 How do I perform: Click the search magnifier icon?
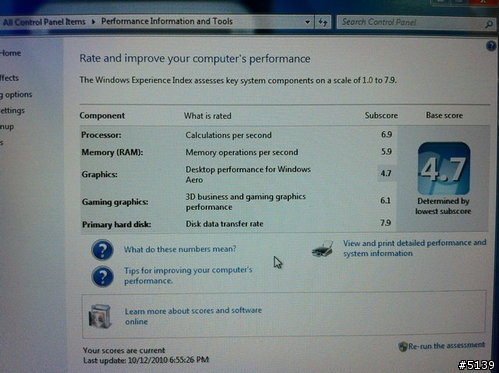point(489,23)
